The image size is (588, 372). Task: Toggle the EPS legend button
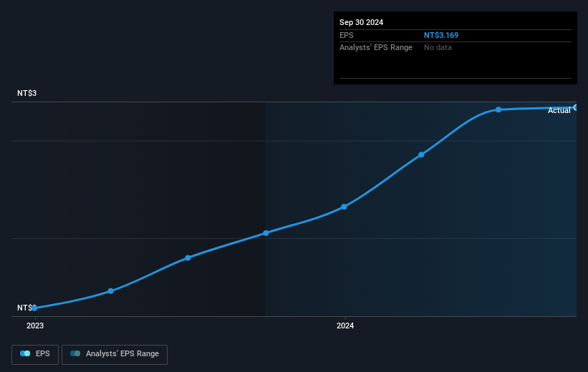pos(35,354)
